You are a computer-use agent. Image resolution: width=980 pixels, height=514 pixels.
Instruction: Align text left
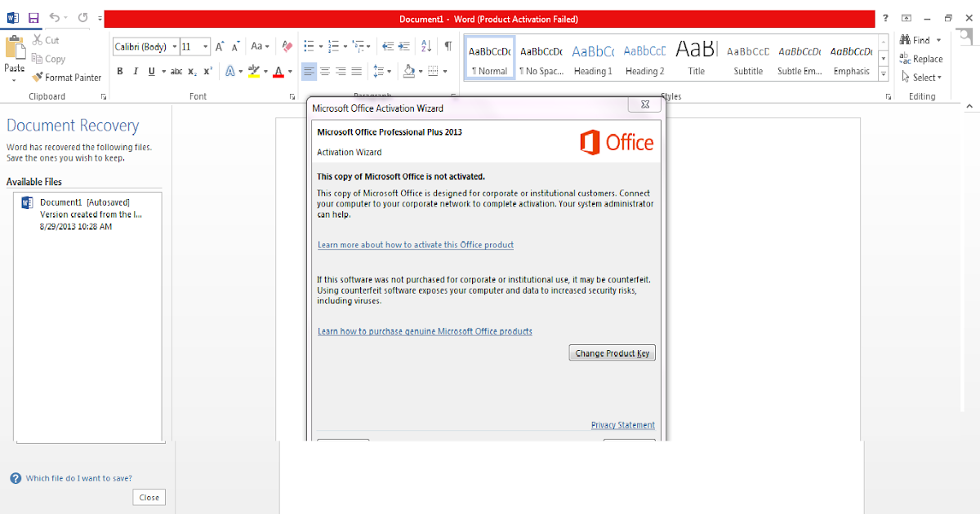(309, 72)
